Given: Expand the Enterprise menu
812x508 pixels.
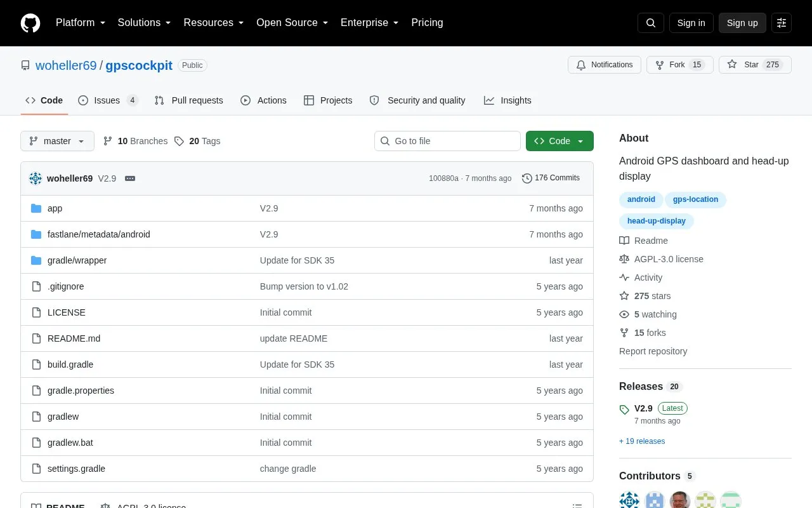Looking at the screenshot, I should pyautogui.click(x=370, y=23).
